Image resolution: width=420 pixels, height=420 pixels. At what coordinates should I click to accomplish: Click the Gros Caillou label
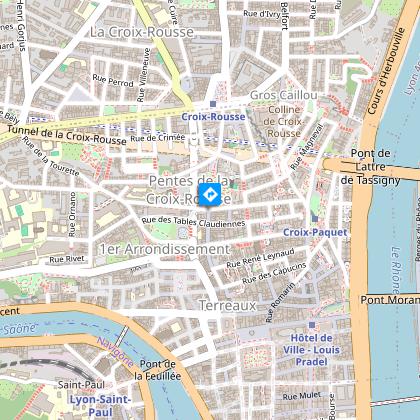tap(284, 95)
